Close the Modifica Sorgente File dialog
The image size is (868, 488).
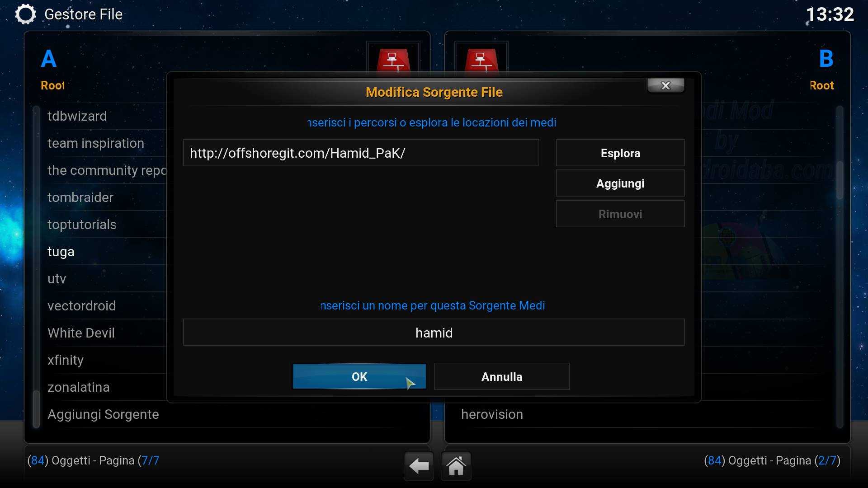(x=665, y=85)
